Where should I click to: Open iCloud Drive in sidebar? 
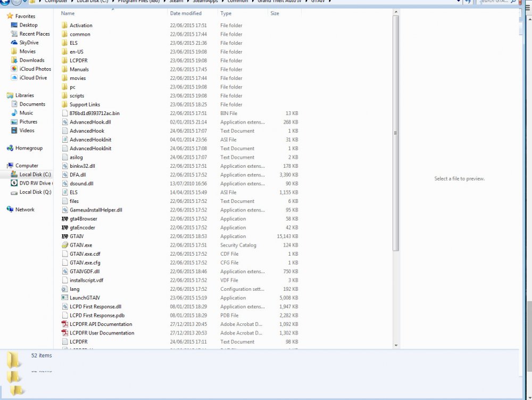coord(33,78)
